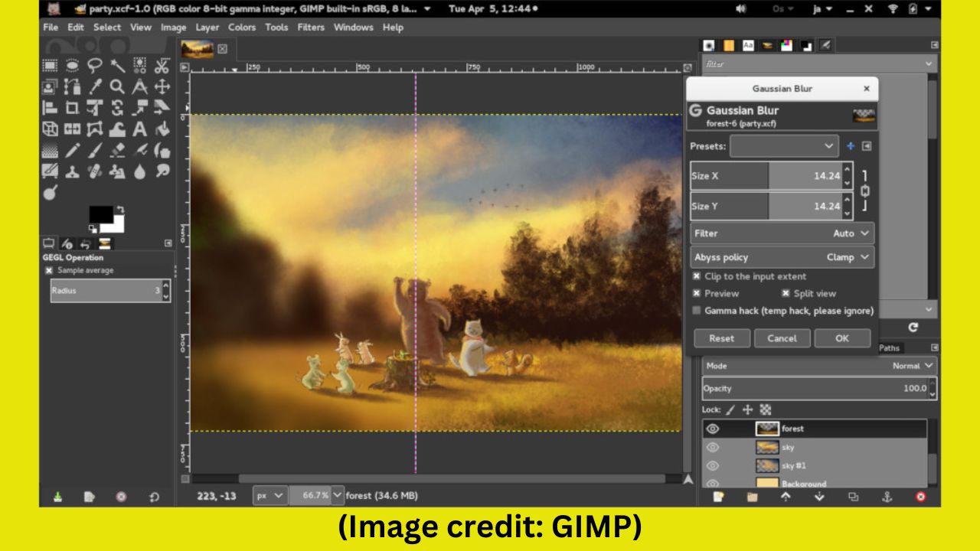Lower the layer with down arrow
The width and height of the screenshot is (980, 551).
click(x=819, y=497)
